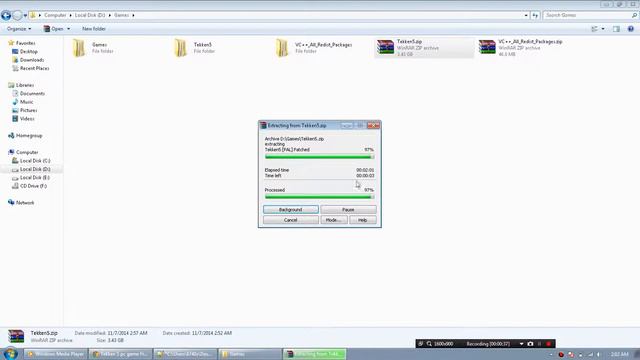Viewport: 640px width, 360px height.
Task: Open the Organize dropdown menu
Action: pyautogui.click(x=19, y=29)
